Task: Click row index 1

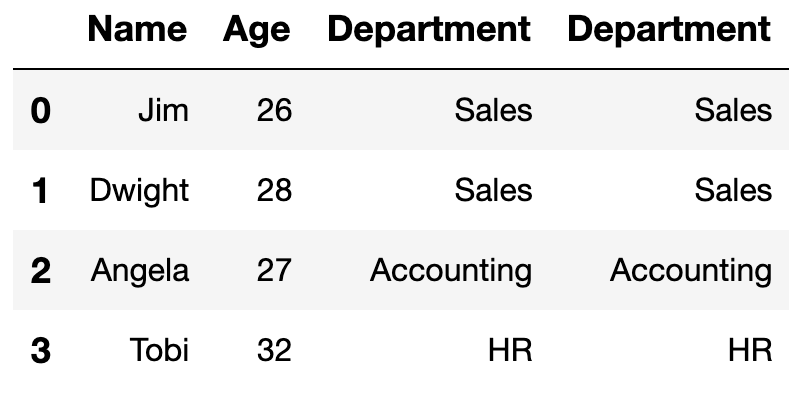Action: [x=41, y=191]
